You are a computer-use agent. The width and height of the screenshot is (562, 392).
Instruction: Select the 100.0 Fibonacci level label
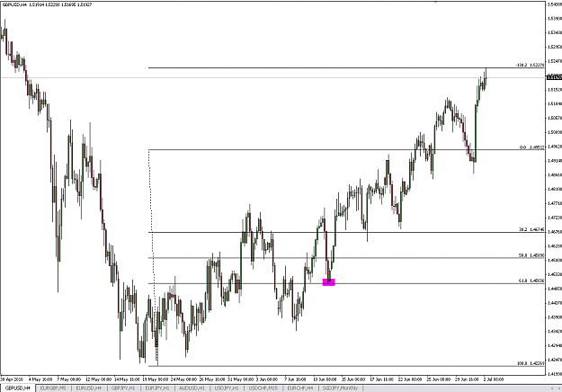pos(531,363)
